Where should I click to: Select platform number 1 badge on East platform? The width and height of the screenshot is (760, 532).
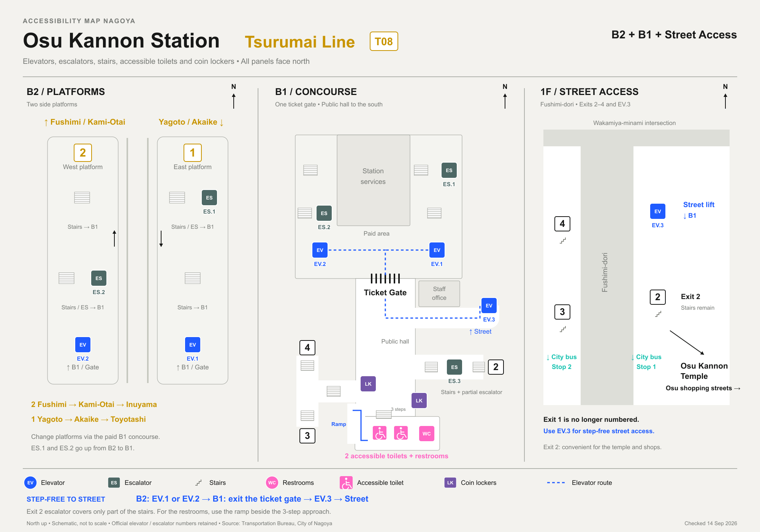(x=193, y=153)
